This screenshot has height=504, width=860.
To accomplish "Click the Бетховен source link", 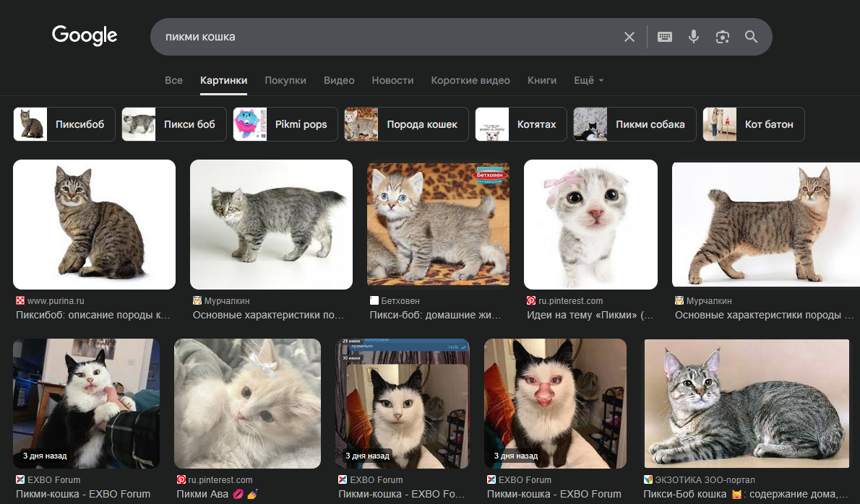I will tap(400, 301).
